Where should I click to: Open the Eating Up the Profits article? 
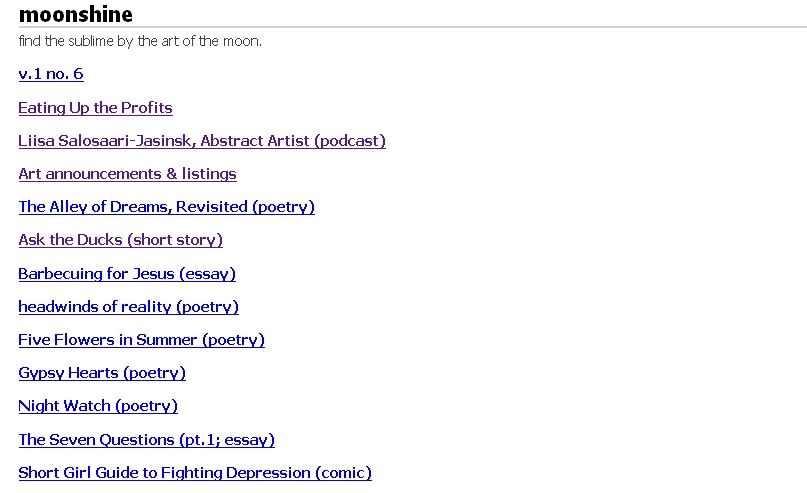(95, 108)
